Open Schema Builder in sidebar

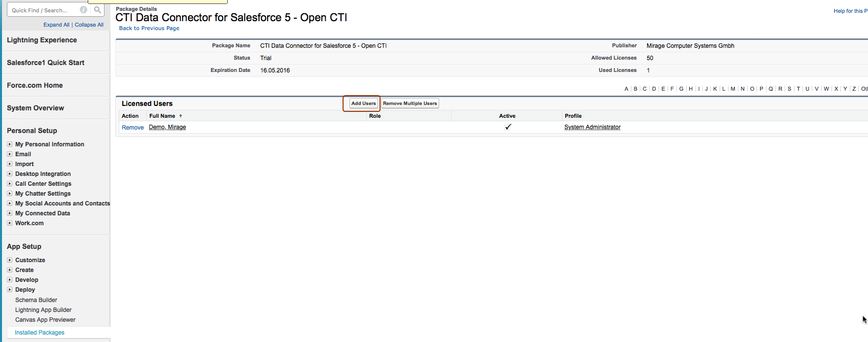click(36, 300)
